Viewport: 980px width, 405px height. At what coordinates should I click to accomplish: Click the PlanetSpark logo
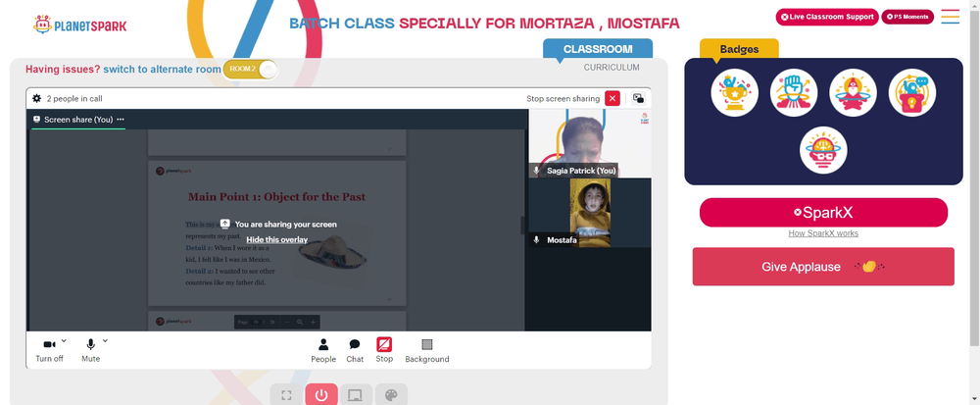[80, 25]
